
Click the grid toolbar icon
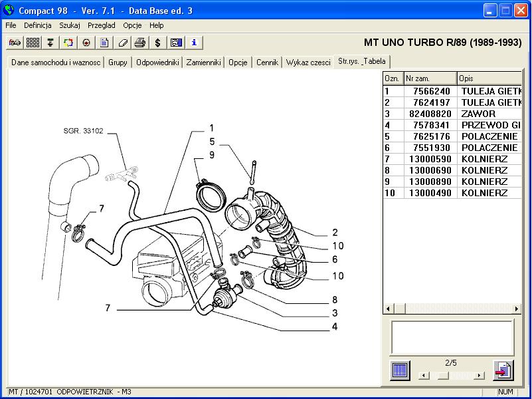coord(33,43)
